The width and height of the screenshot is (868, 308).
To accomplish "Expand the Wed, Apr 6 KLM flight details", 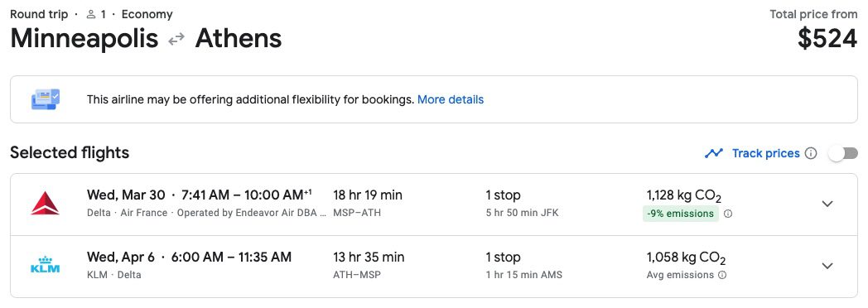I will pyautogui.click(x=827, y=266).
